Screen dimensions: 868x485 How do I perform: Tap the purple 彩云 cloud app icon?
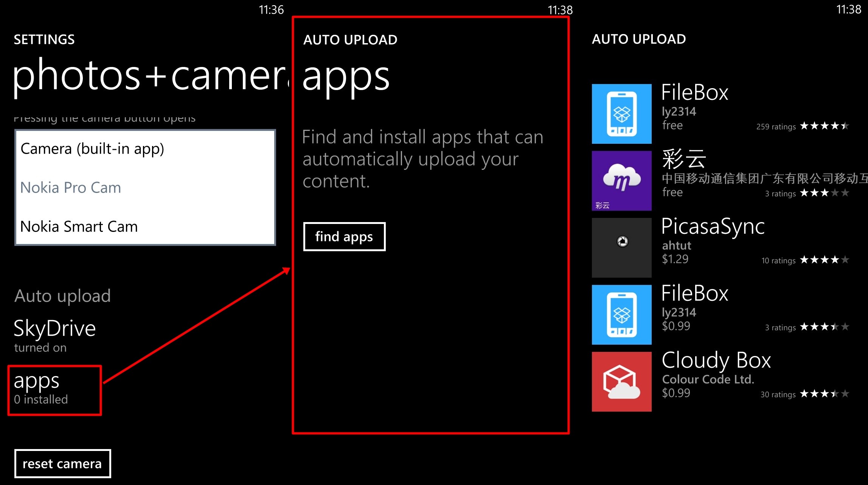[621, 181]
